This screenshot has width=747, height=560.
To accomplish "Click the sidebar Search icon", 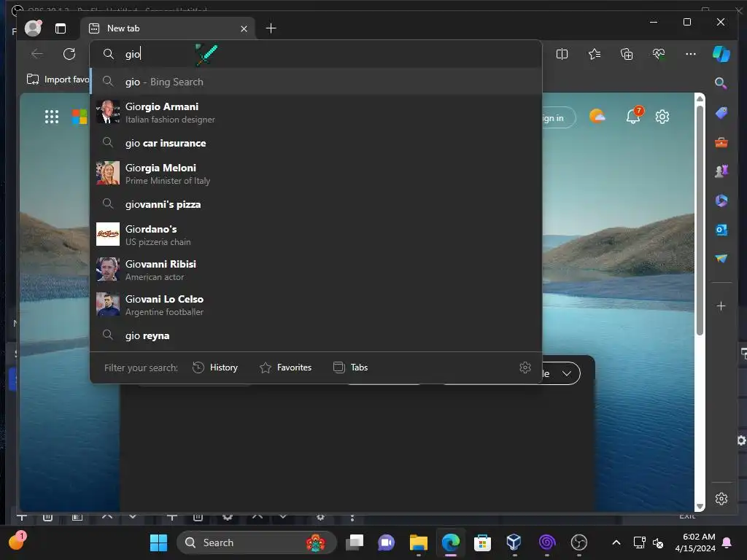I will [721, 83].
